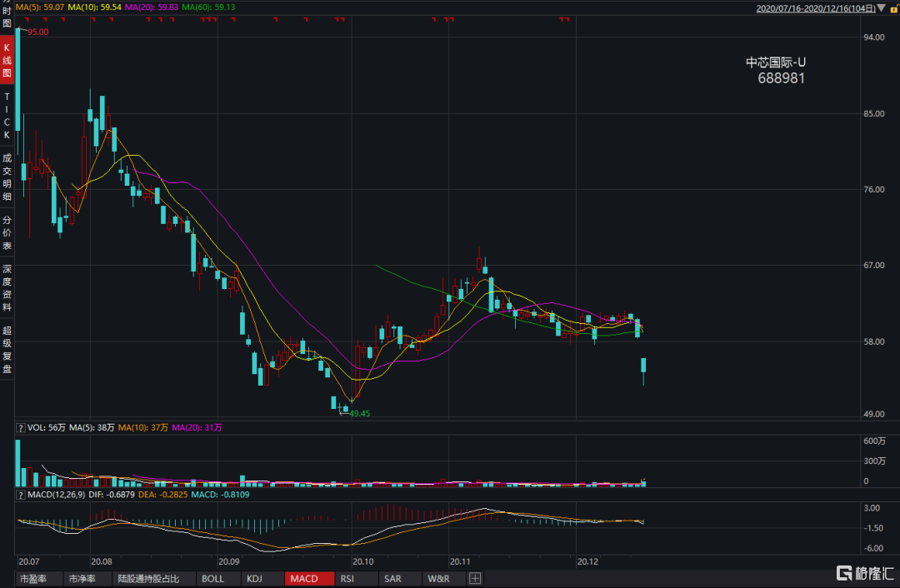Click the 20.10 date axis label
Viewport: 900px width, 588px height.
coord(363,561)
